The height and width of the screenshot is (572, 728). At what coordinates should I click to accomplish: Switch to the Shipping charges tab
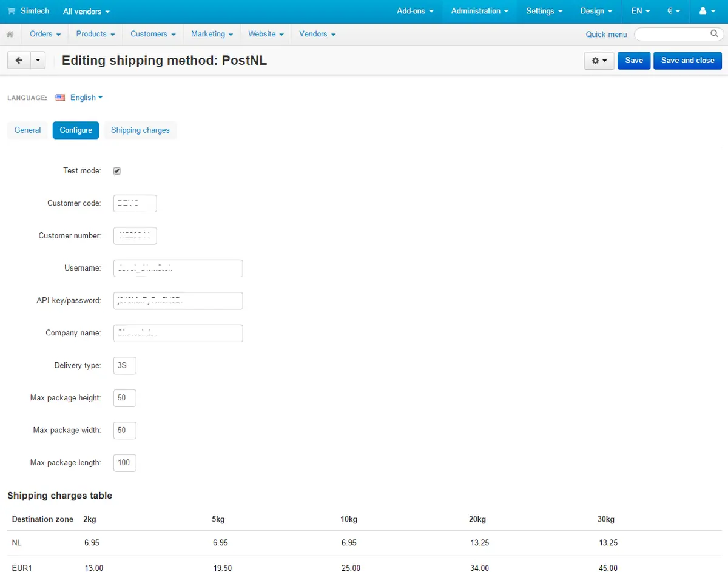pos(140,130)
